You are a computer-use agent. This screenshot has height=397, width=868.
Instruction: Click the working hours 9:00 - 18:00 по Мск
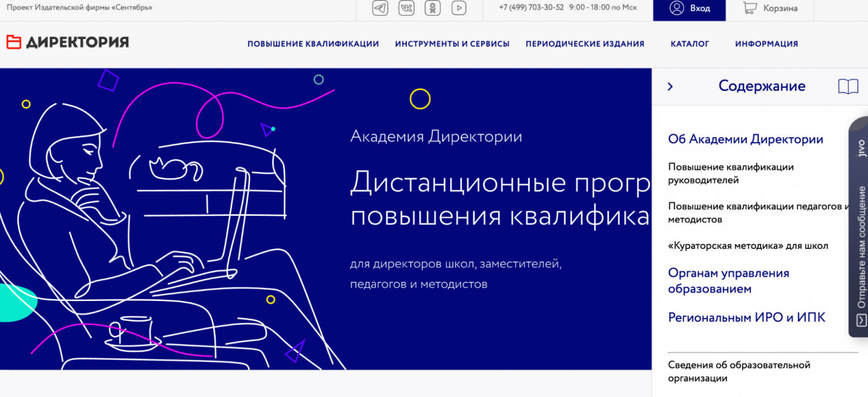(x=603, y=8)
